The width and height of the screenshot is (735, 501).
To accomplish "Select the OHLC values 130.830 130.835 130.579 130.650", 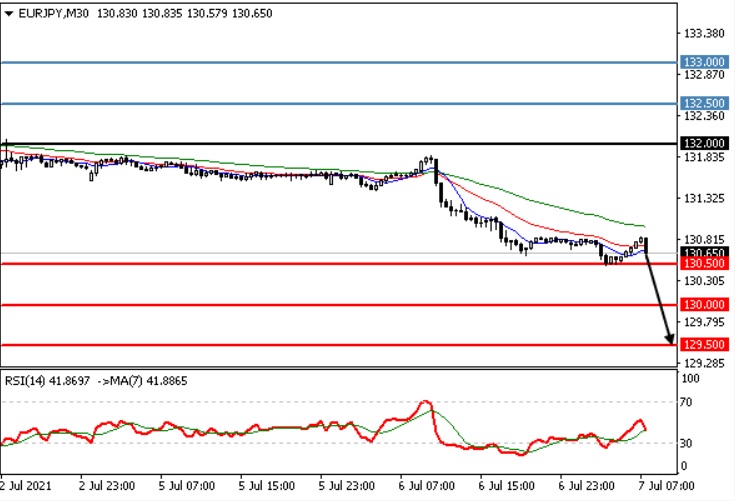I will (185, 14).
